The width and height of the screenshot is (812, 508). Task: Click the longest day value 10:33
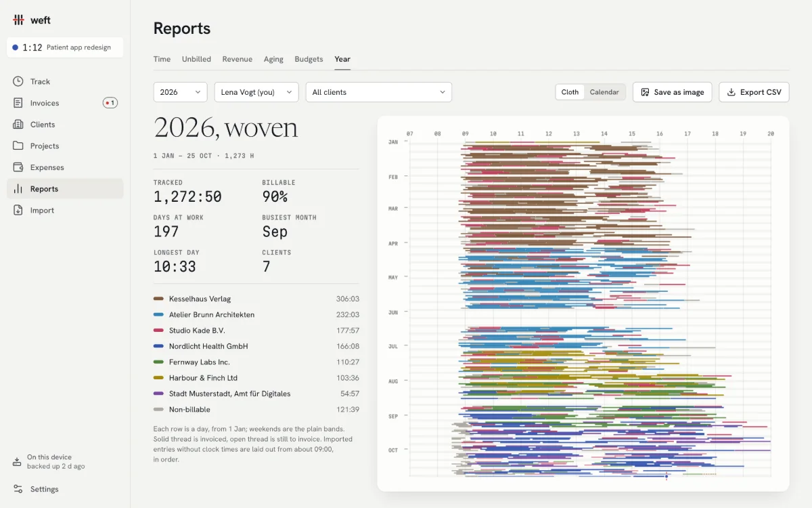pyautogui.click(x=175, y=267)
